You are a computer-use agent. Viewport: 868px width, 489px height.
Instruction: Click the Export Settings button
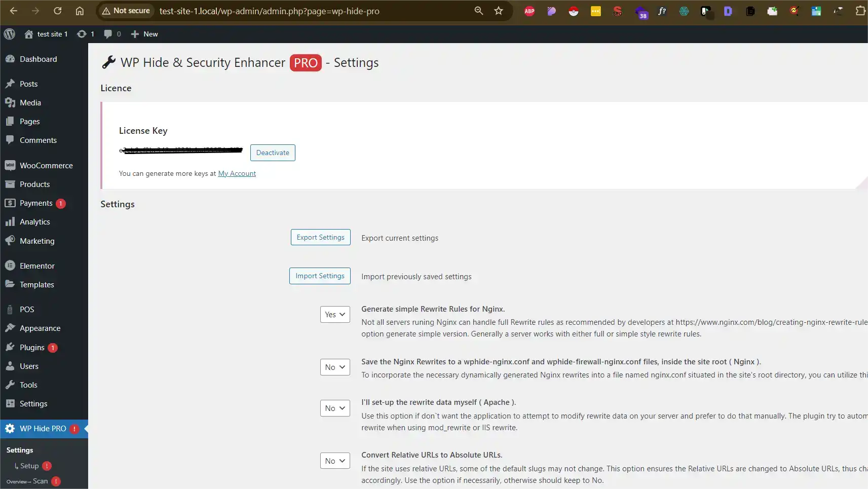(x=320, y=237)
